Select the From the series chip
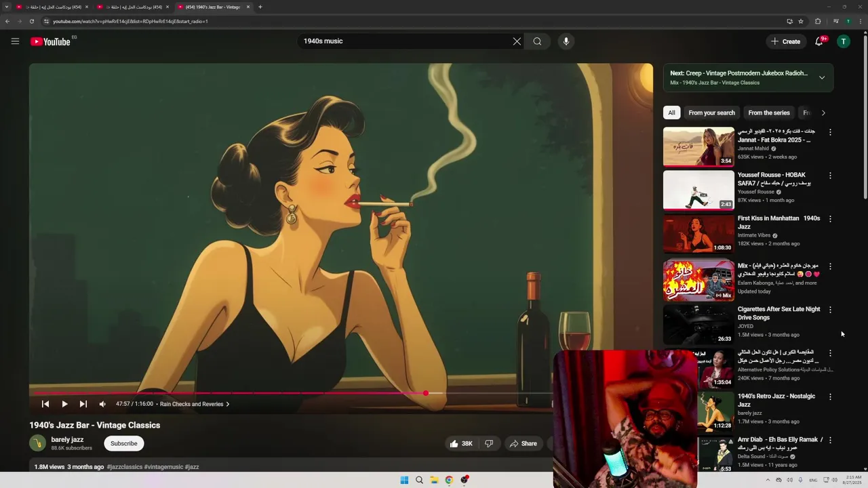The width and height of the screenshot is (868, 488). pos(769,113)
